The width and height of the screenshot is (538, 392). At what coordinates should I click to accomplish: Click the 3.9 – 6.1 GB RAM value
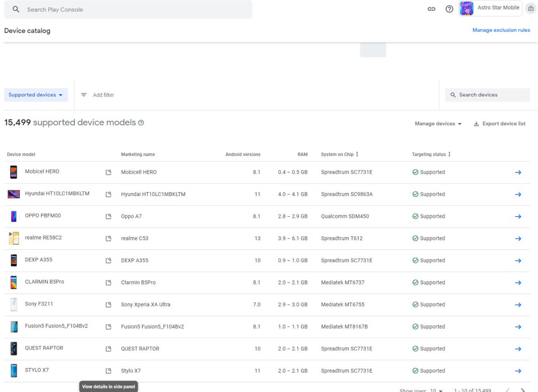[293, 238]
